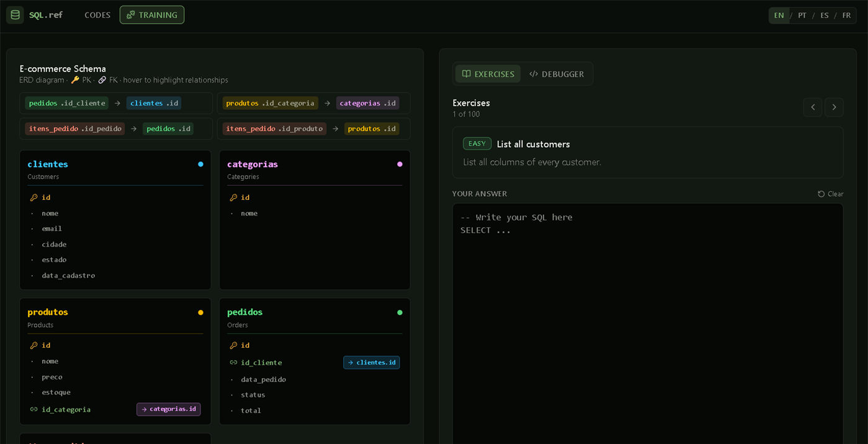
Task: Click the total column in pedidos
Action: (251, 410)
